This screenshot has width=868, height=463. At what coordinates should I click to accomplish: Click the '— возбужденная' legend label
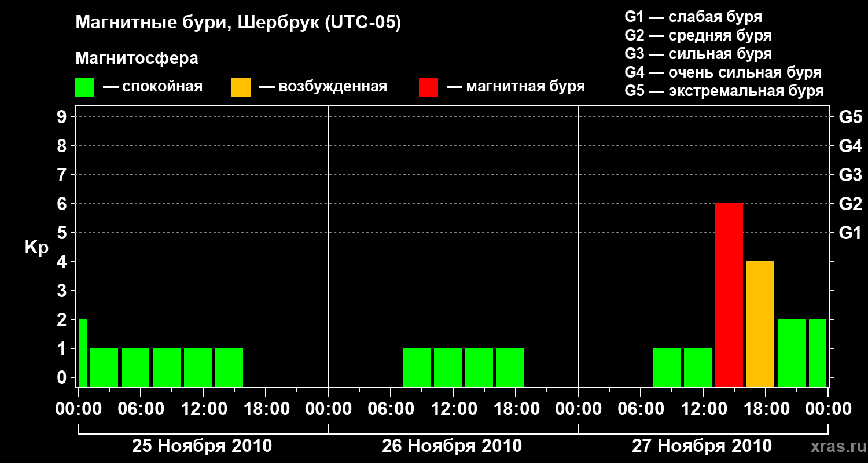point(323,87)
